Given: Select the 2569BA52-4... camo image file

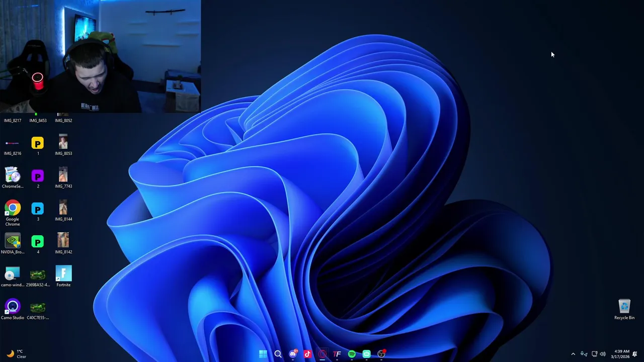Looking at the screenshot, I should pos(38,275).
